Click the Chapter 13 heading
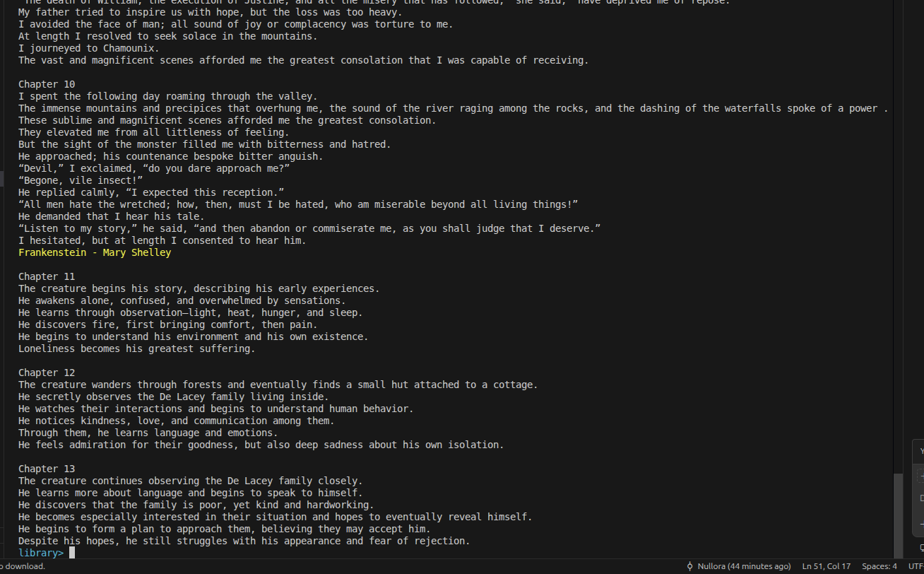The width and height of the screenshot is (924, 574). point(47,469)
